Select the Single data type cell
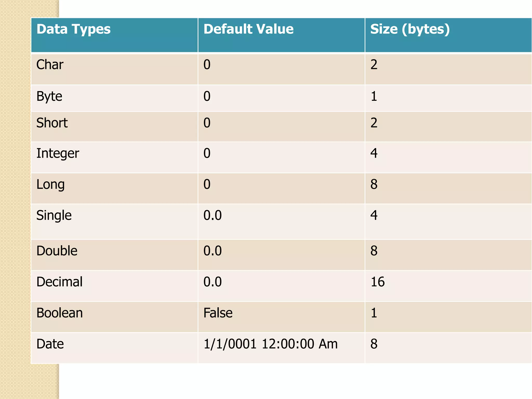Screen dimensions: 532x399 tap(54, 216)
